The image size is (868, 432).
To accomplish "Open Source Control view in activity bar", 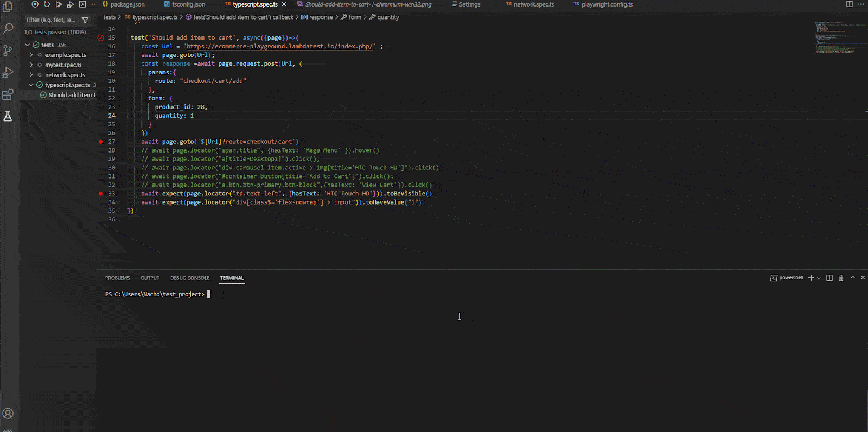I will click(8, 50).
